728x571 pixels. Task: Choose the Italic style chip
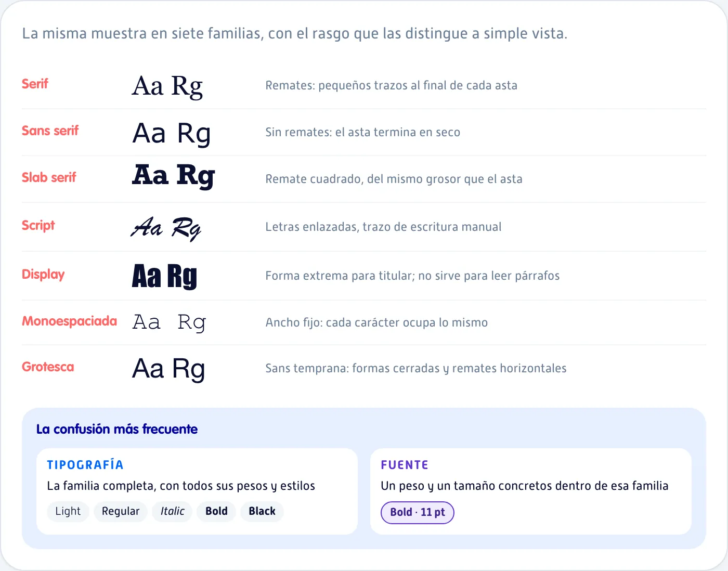(x=172, y=511)
